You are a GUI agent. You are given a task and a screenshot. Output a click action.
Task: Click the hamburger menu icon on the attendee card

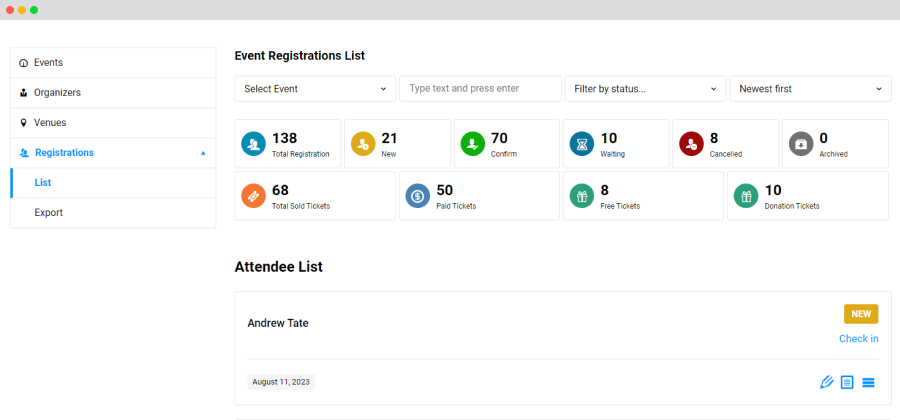[868, 382]
